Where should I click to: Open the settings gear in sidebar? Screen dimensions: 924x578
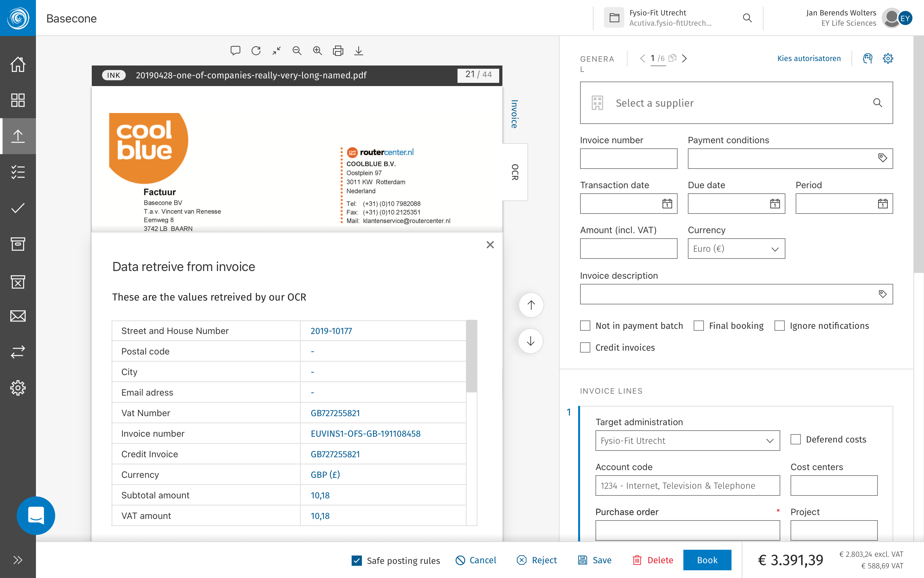click(x=18, y=388)
